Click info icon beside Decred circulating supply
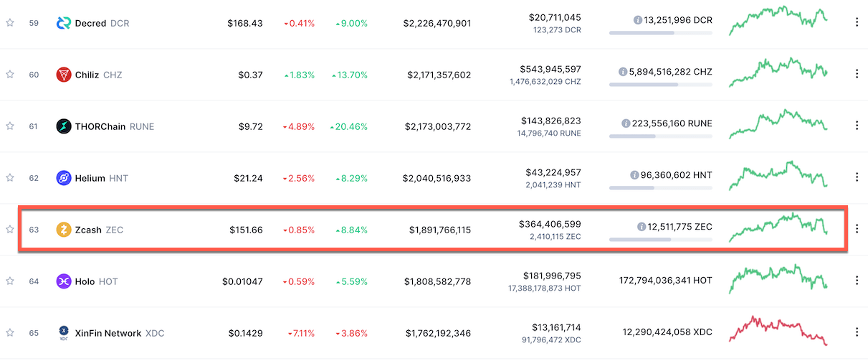The height and width of the screenshot is (361, 868). point(638,20)
